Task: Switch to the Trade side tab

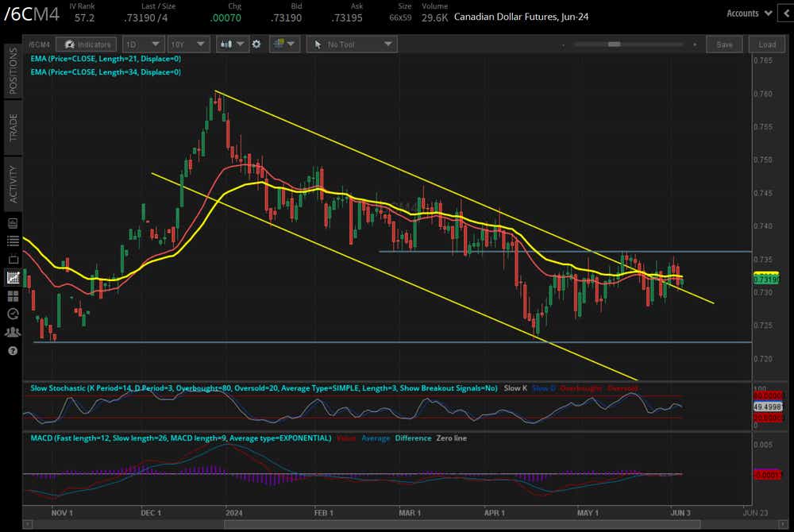Action: [x=13, y=126]
